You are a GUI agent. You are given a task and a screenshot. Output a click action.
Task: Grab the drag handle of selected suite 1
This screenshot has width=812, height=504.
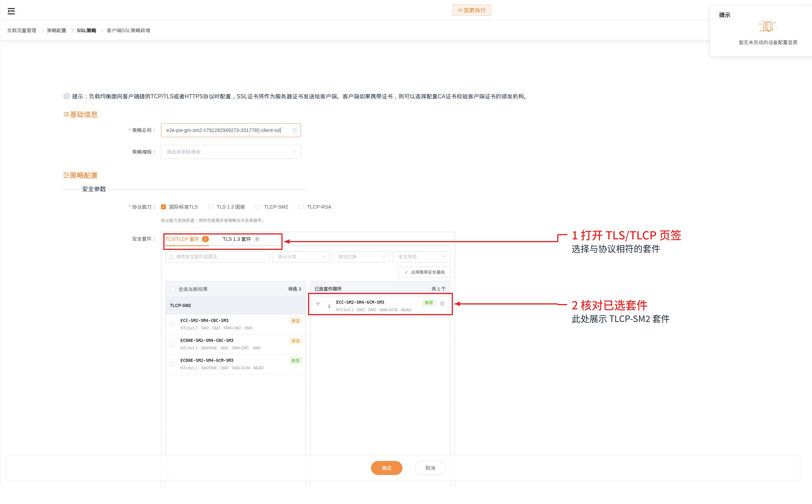tap(318, 303)
